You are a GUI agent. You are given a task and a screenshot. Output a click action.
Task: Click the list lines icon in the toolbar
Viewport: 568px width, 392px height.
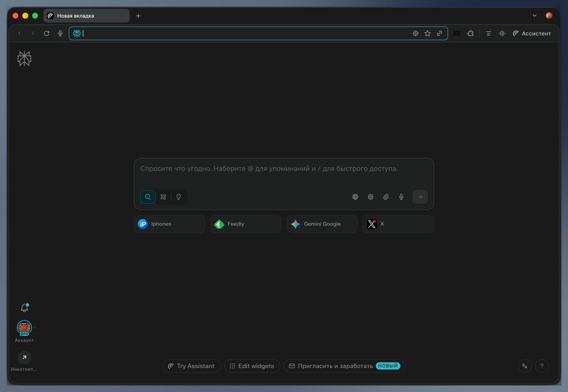pyautogui.click(x=488, y=34)
